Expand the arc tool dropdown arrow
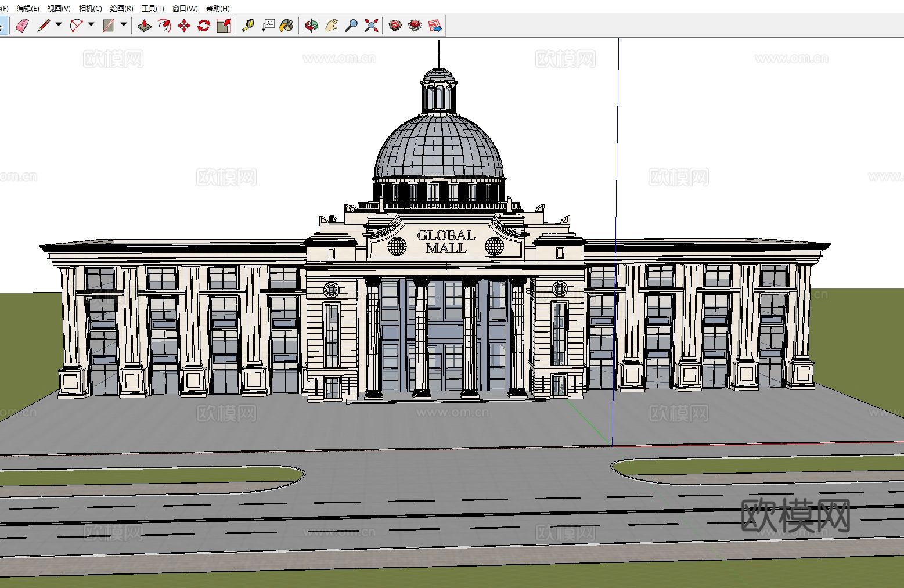904x588 pixels. (91, 25)
